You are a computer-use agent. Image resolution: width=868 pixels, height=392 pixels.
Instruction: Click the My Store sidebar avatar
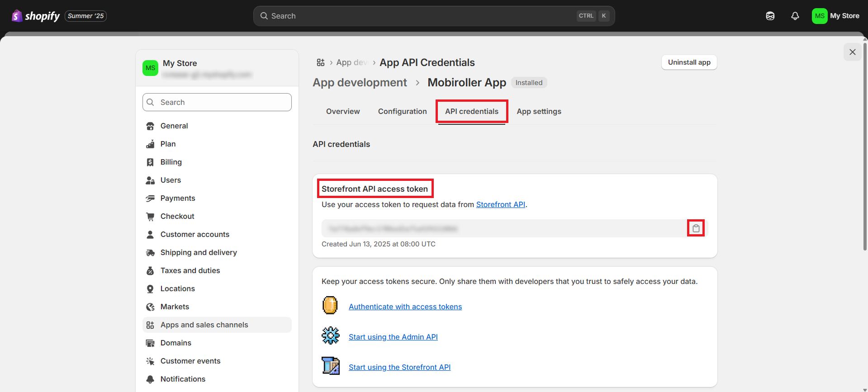point(150,68)
